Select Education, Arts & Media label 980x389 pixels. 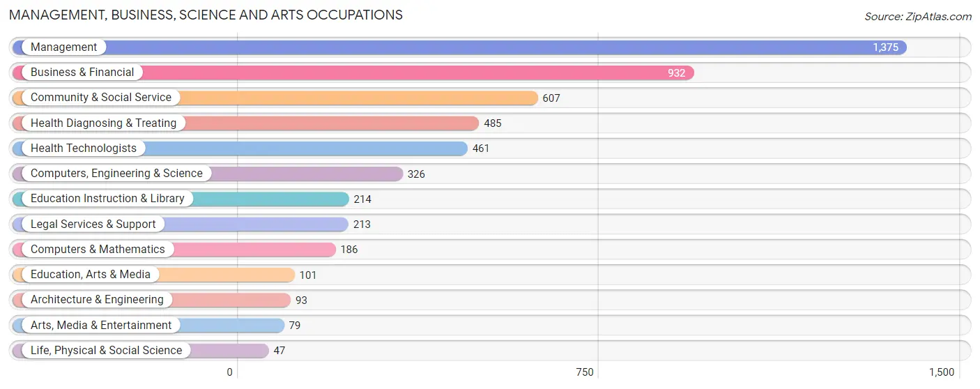click(x=91, y=275)
